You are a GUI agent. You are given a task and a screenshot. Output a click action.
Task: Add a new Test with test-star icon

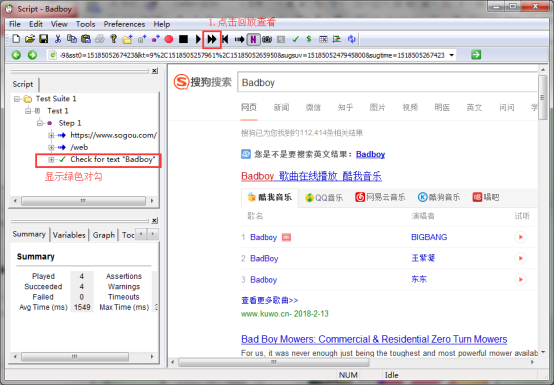[142, 39]
